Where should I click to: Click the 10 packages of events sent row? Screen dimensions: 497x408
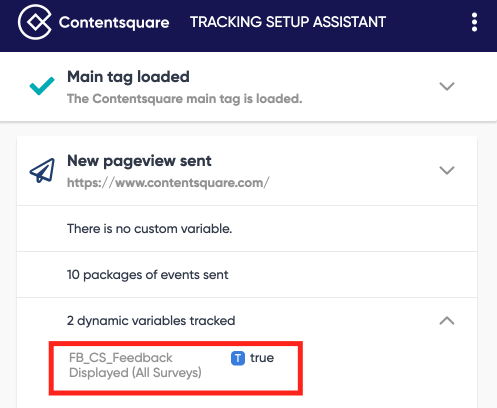point(247,275)
